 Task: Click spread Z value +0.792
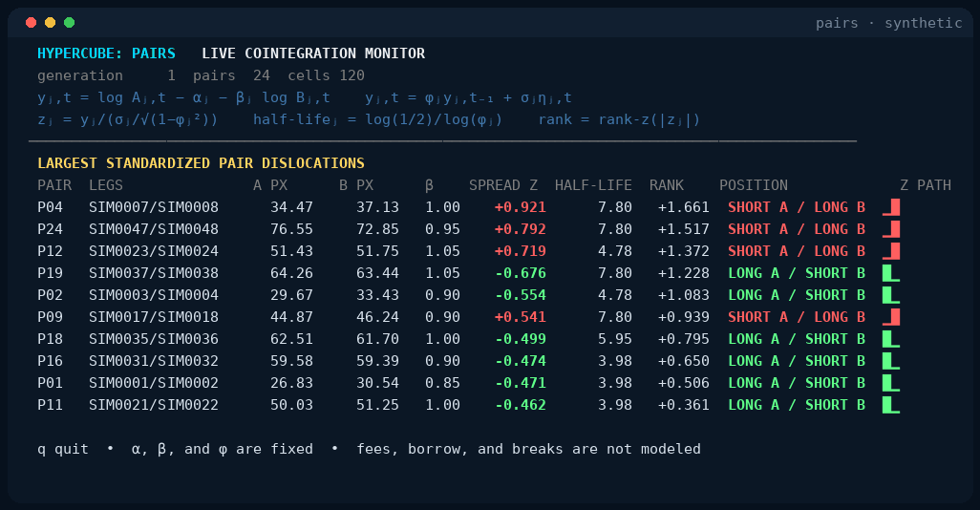coord(520,229)
